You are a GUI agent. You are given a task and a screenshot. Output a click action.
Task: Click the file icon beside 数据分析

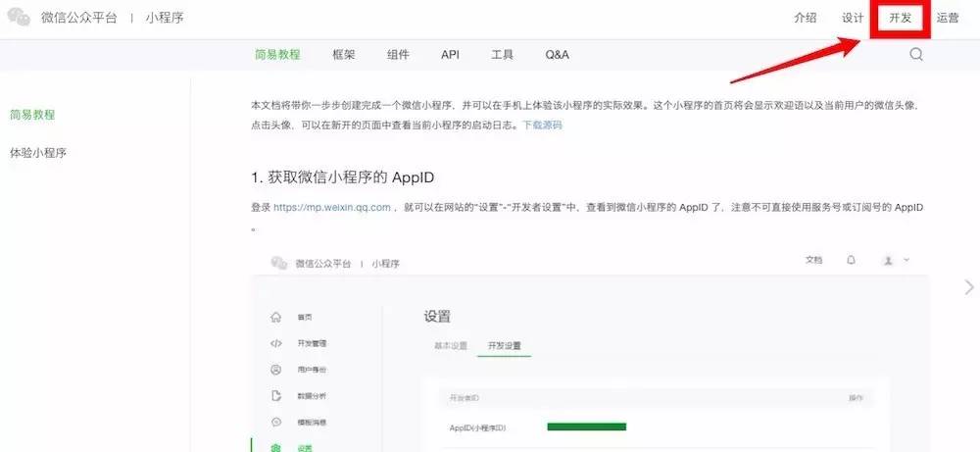click(275, 395)
